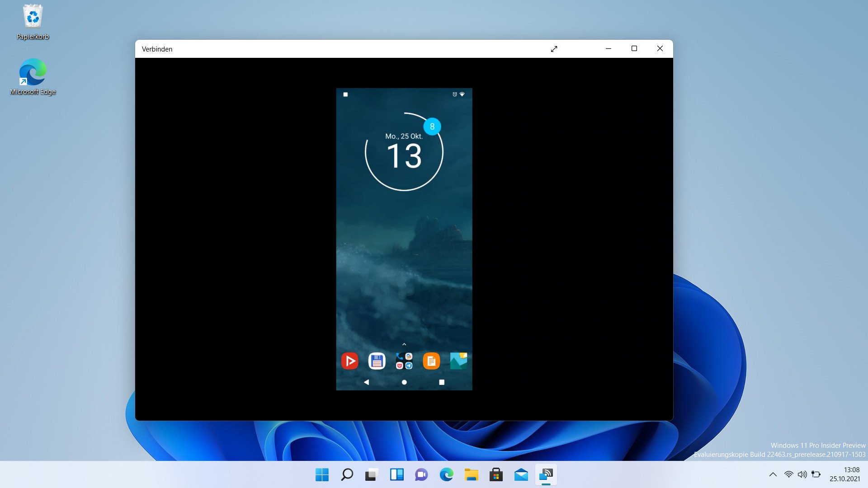The image size is (868, 488).
Task: Tap the blue notification badge showing 8
Action: click(433, 127)
